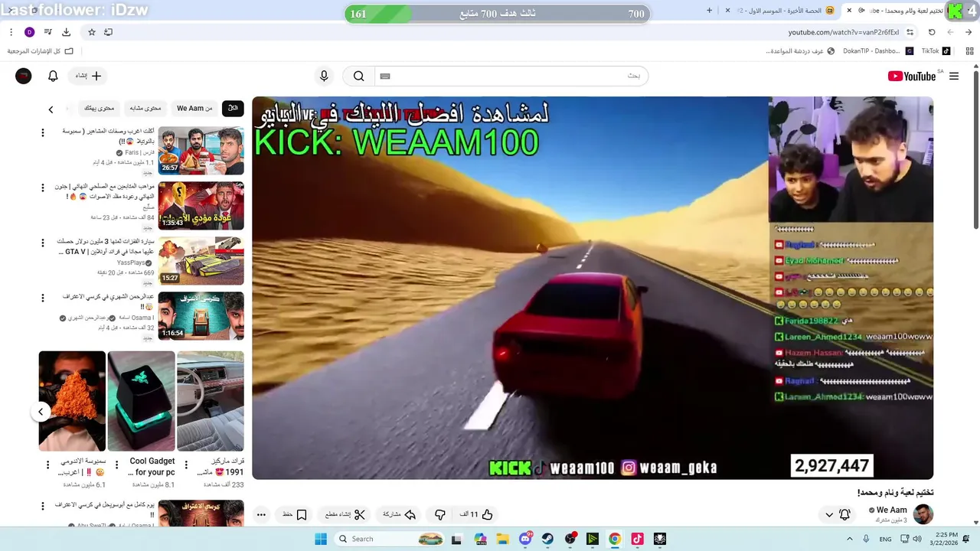Open File Explorer from the taskbar
The height and width of the screenshot is (551, 980).
pyautogui.click(x=502, y=539)
